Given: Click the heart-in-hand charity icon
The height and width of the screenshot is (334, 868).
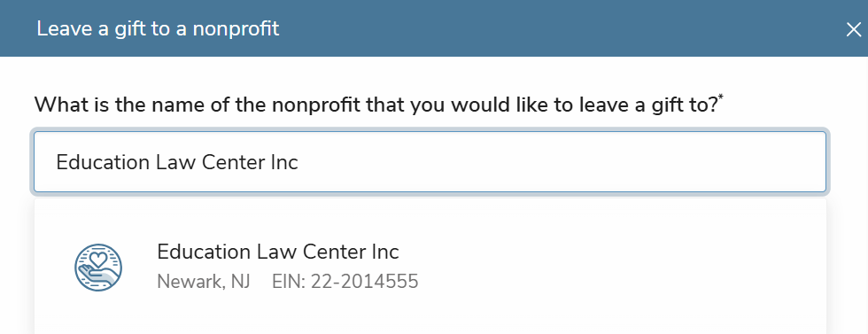Looking at the screenshot, I should coord(98,268).
